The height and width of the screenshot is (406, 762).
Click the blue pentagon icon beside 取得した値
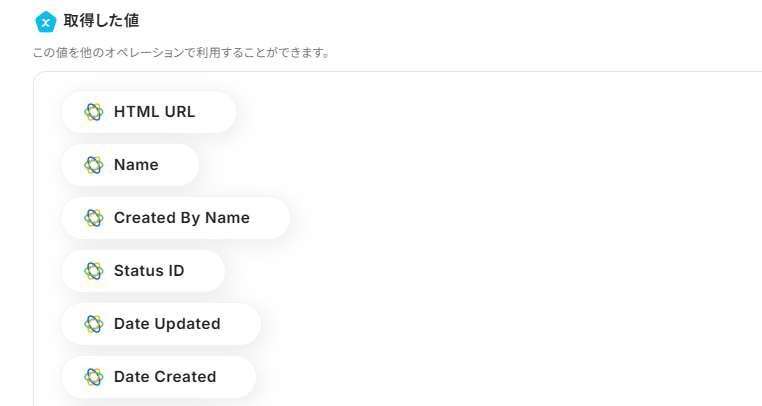point(45,20)
